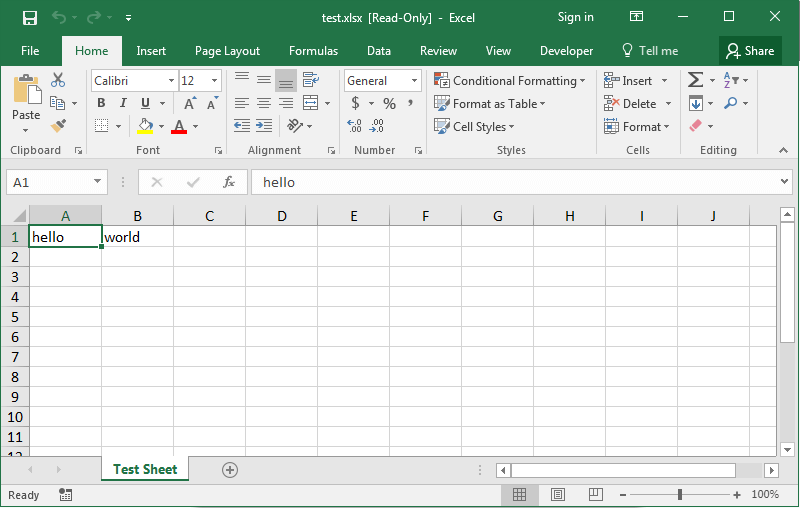Select cell B1 containing world

click(137, 237)
